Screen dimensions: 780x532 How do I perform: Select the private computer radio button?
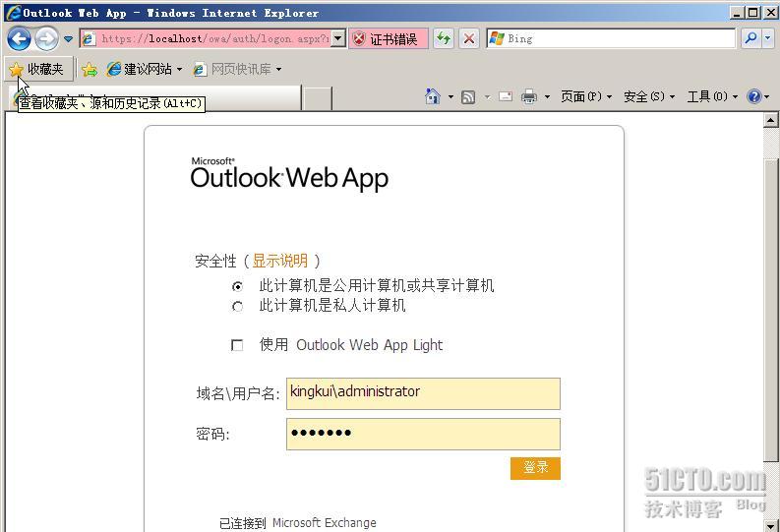click(x=238, y=306)
